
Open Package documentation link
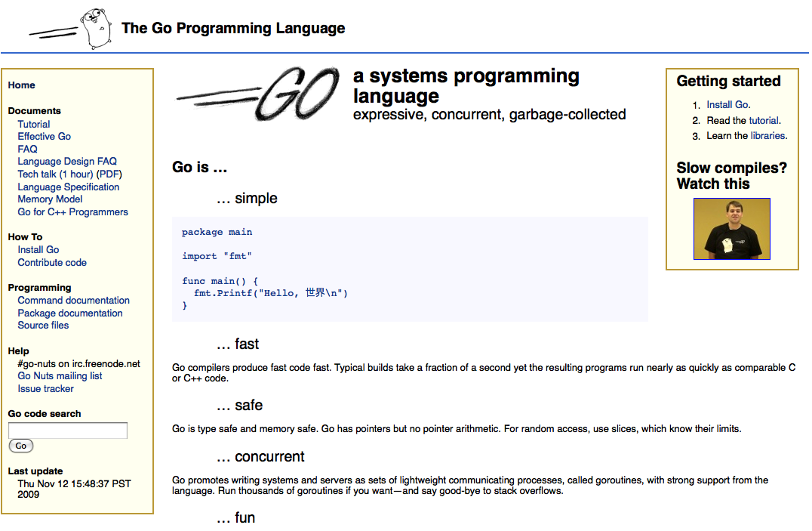(x=70, y=313)
